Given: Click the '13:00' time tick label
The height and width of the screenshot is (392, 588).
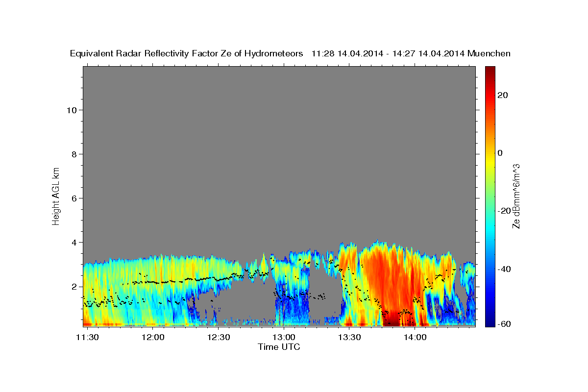Looking at the screenshot, I should click(x=284, y=337).
